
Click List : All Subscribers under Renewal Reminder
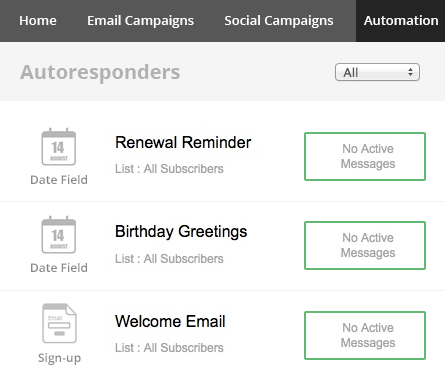click(x=169, y=169)
